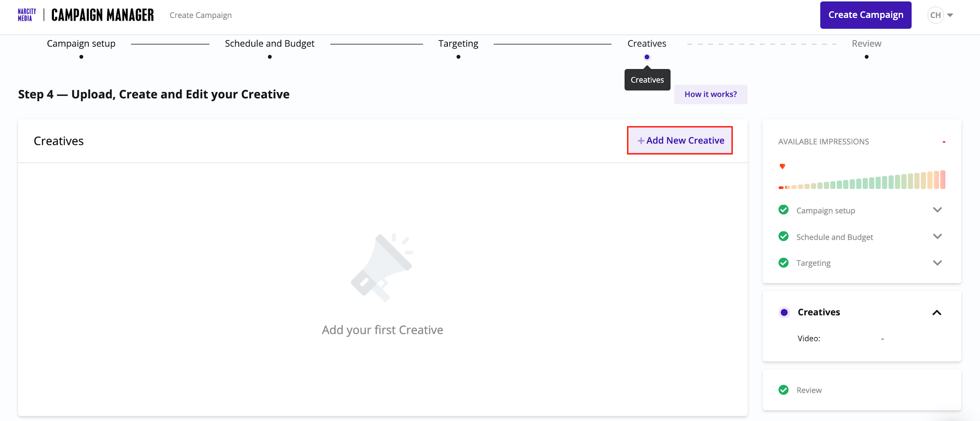Click the Narcity Media logo

coord(27,15)
